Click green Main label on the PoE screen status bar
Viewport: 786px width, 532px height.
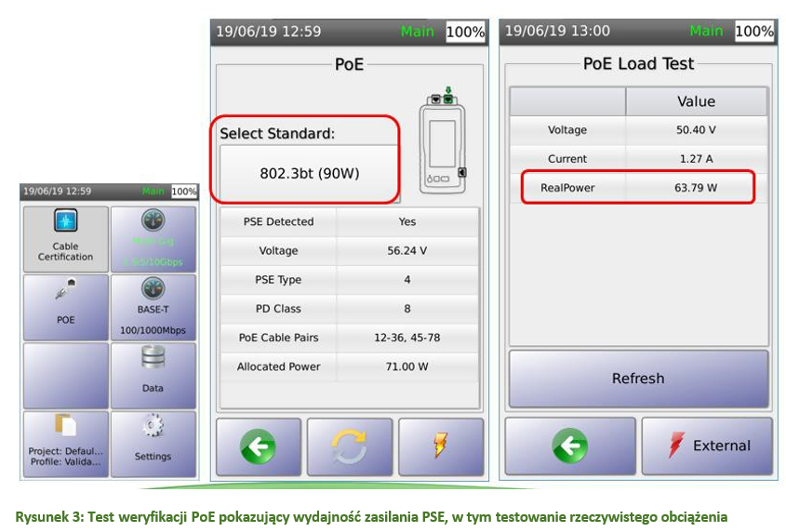pos(417,32)
